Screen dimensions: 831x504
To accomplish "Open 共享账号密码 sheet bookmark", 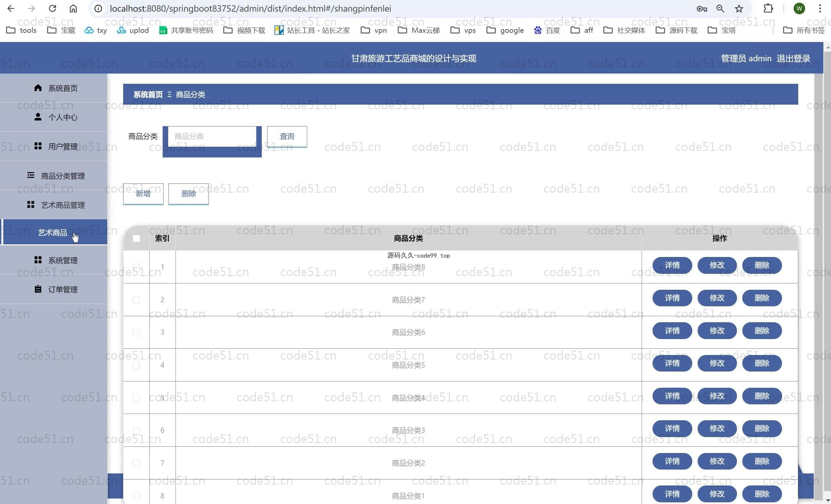I will pos(186,30).
